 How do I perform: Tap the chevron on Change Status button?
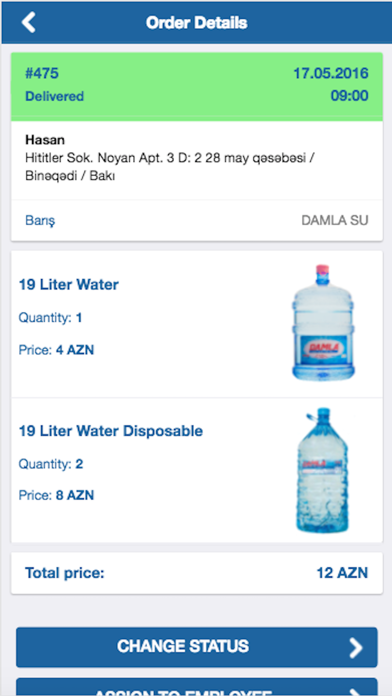pyautogui.click(x=356, y=648)
